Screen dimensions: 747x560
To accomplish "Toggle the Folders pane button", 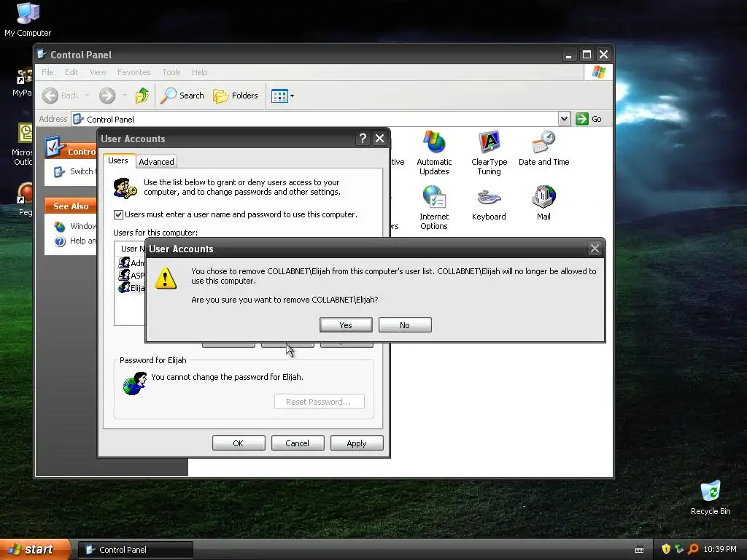I will [x=236, y=96].
